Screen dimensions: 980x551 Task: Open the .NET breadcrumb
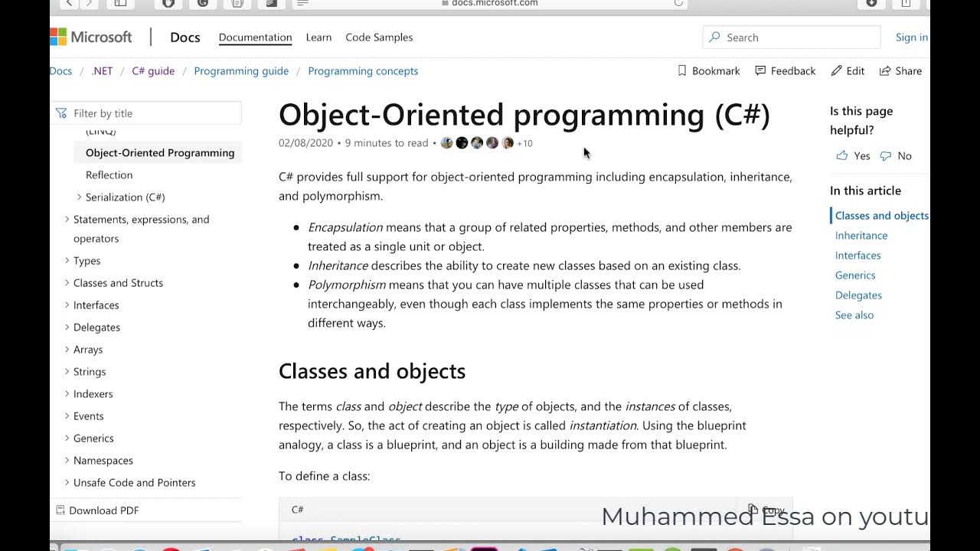(102, 70)
